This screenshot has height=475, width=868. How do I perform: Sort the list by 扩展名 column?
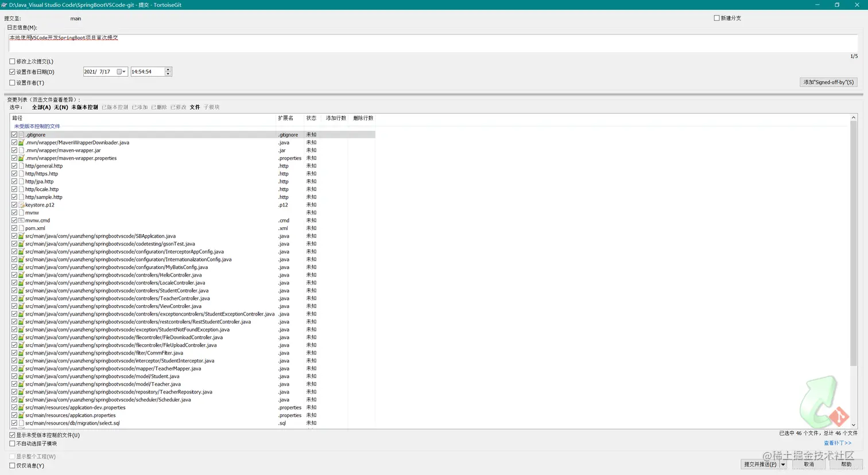290,118
